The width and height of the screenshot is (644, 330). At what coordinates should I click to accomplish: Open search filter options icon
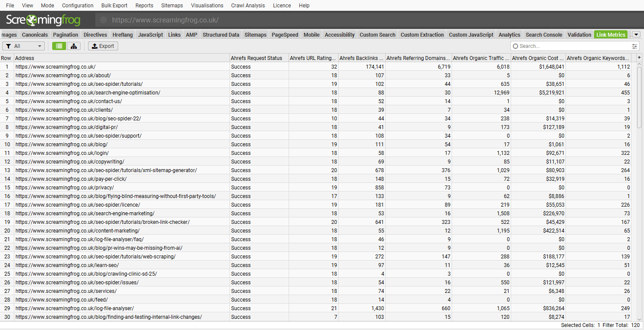[x=635, y=46]
